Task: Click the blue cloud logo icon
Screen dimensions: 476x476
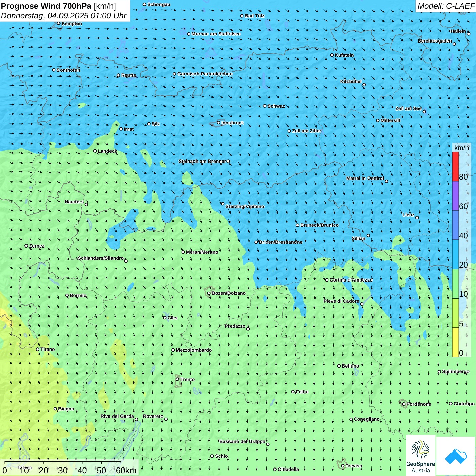Action: point(456,456)
